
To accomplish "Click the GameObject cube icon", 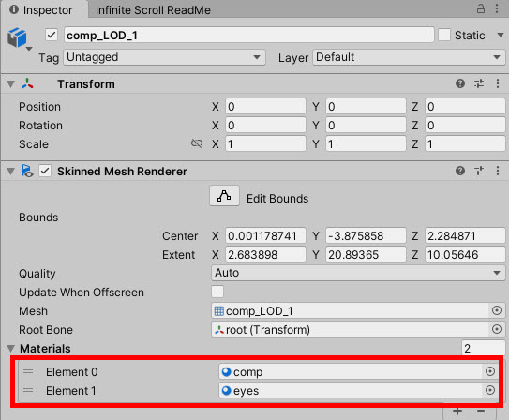I will coord(17,37).
